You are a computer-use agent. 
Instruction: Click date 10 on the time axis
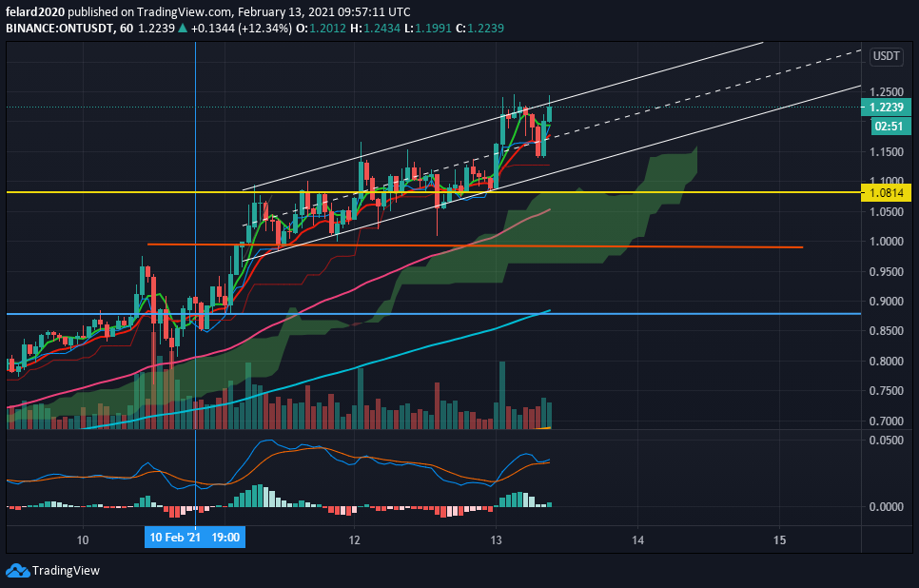coord(83,539)
